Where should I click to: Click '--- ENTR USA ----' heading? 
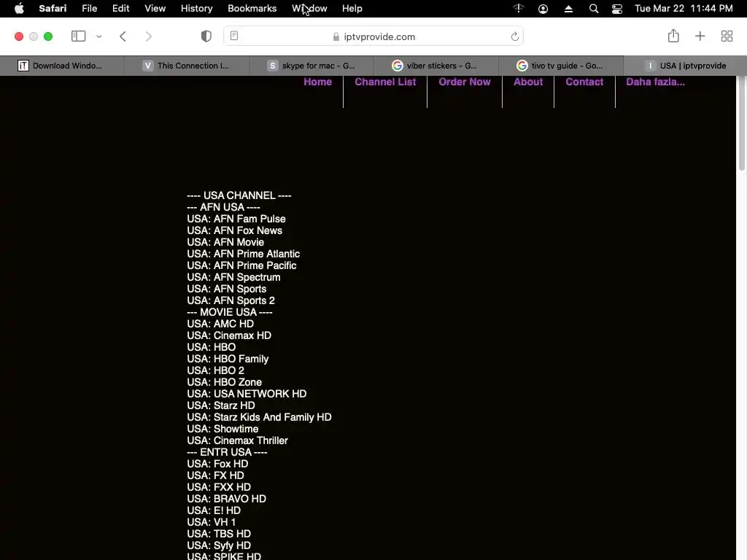tap(227, 452)
